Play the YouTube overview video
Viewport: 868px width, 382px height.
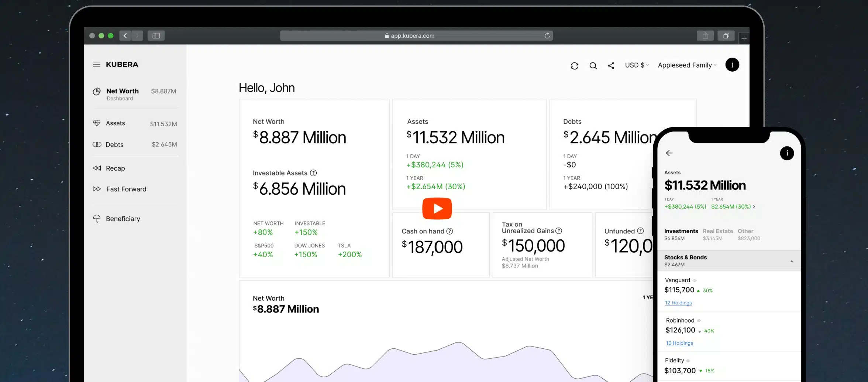pyautogui.click(x=437, y=208)
